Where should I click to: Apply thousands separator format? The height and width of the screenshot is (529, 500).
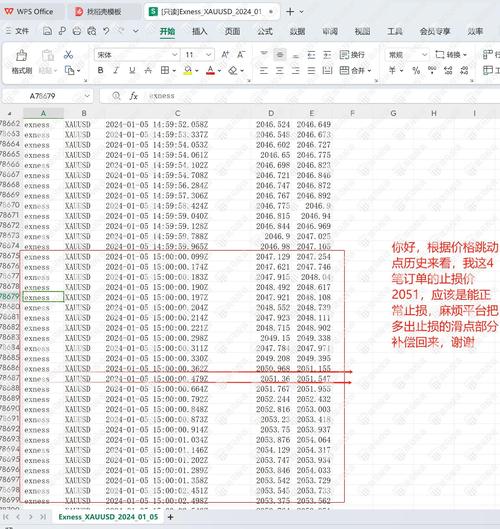(x=432, y=71)
